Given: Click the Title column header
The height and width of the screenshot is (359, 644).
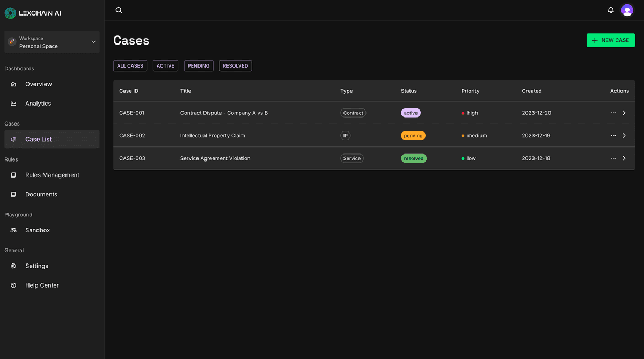Looking at the screenshot, I should click(186, 91).
